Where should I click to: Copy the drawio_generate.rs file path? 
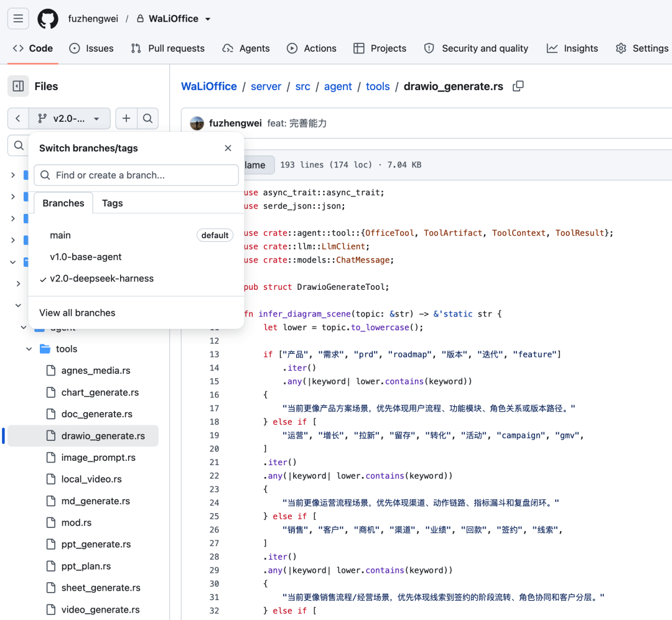(518, 86)
